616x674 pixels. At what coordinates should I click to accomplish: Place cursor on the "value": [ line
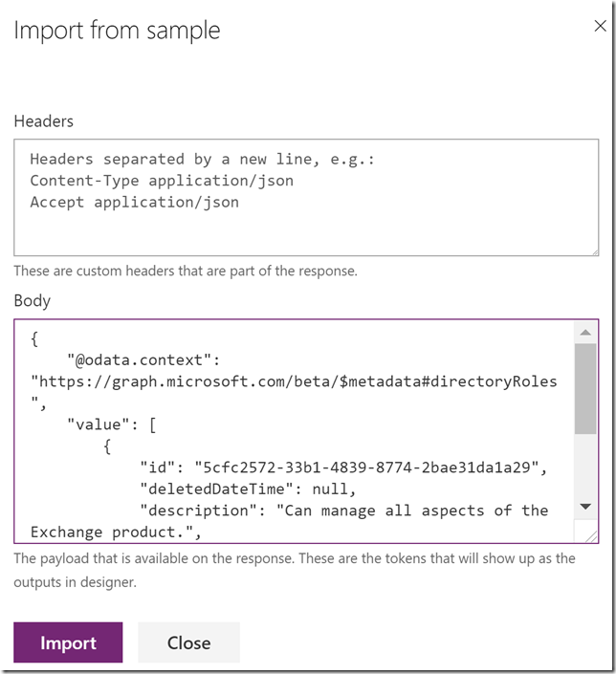[111, 424]
